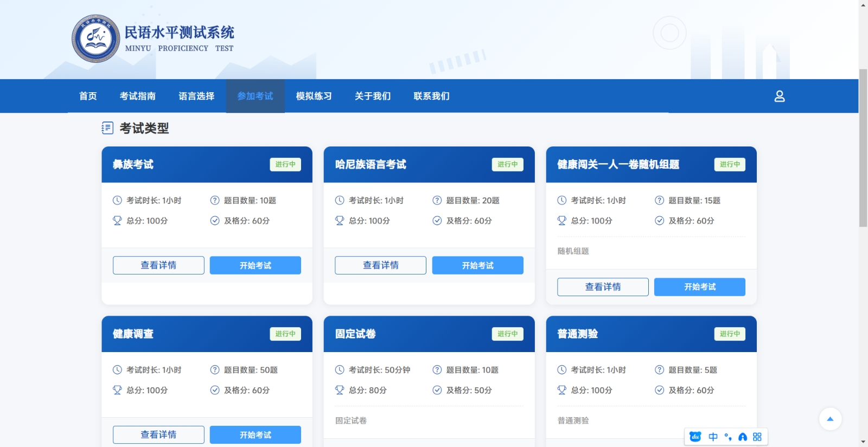
Task: Click the scrollbar up arrow
Action: coord(863,4)
